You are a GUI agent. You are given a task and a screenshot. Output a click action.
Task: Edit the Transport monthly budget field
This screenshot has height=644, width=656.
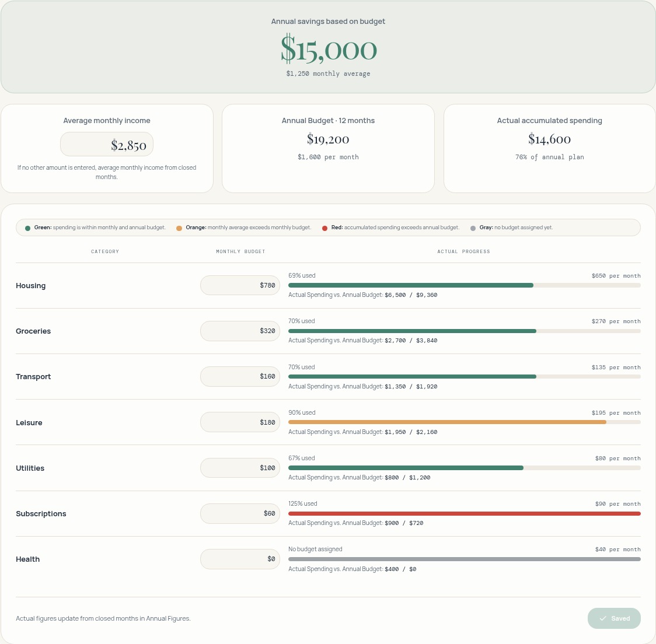click(240, 376)
